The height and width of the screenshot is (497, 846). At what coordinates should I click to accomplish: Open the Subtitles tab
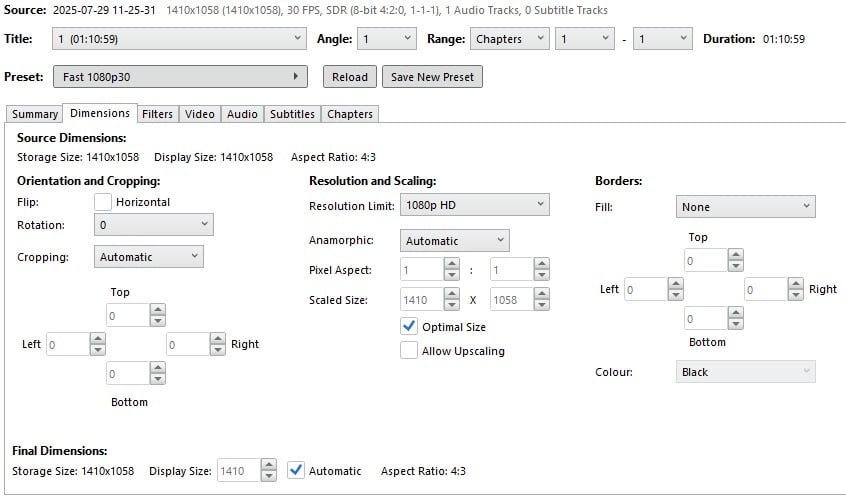[x=292, y=114]
